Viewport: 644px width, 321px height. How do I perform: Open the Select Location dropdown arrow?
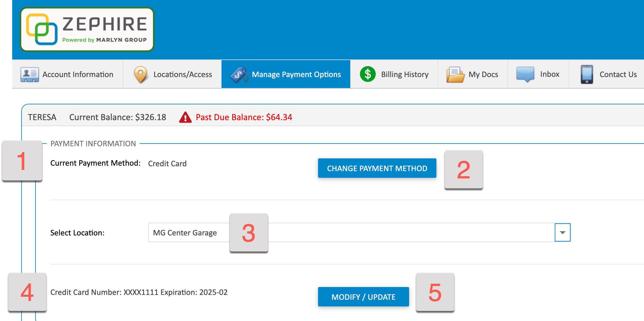click(x=563, y=232)
